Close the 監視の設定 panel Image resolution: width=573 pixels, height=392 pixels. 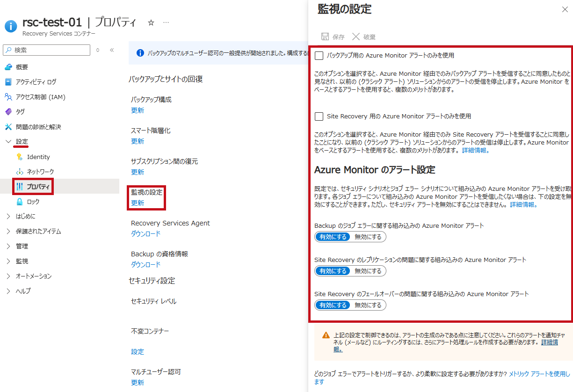[564, 9]
